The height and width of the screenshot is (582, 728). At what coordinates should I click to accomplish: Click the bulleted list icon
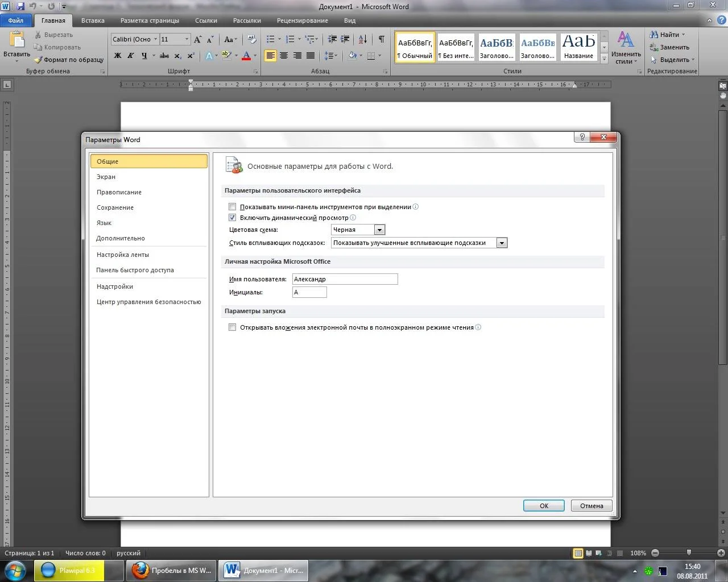point(271,39)
